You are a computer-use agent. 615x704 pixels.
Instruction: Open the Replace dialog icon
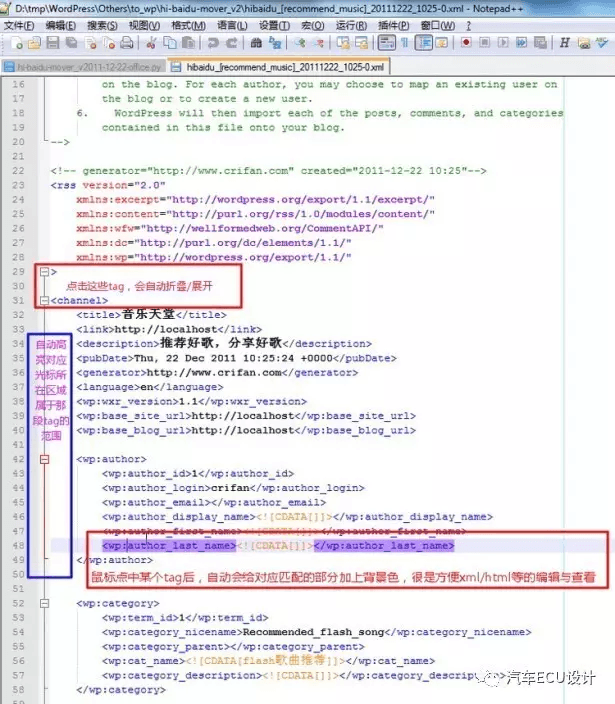275,43
